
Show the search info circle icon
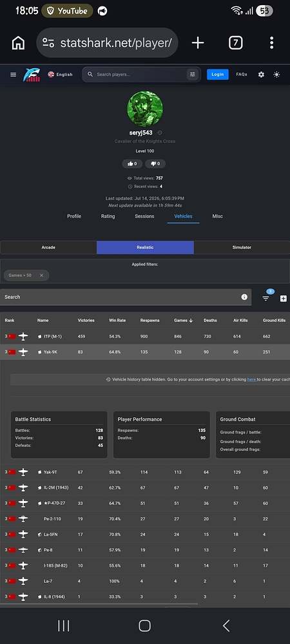click(244, 297)
